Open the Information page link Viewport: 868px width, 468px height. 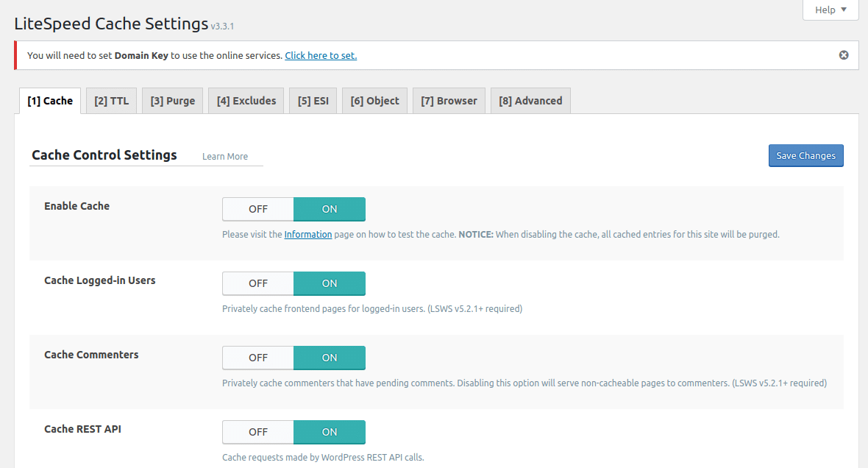point(307,234)
